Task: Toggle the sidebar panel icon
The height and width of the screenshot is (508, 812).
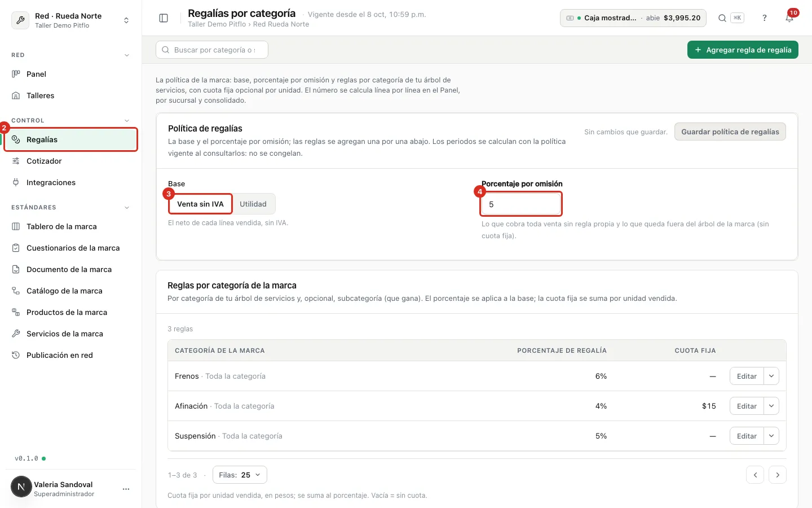Action: point(164,18)
